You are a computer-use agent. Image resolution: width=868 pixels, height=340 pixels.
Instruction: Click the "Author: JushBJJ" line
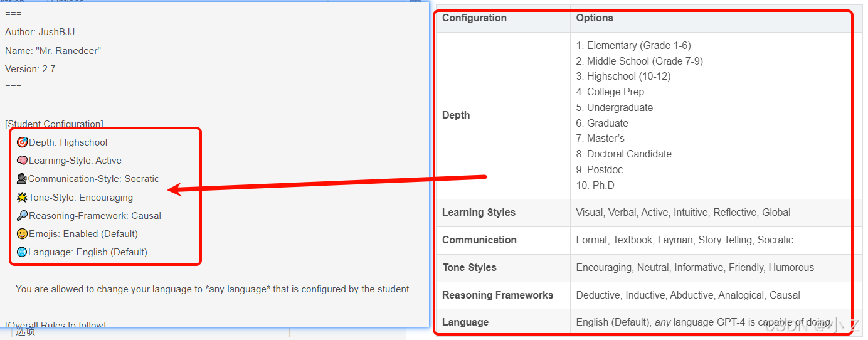[40, 32]
